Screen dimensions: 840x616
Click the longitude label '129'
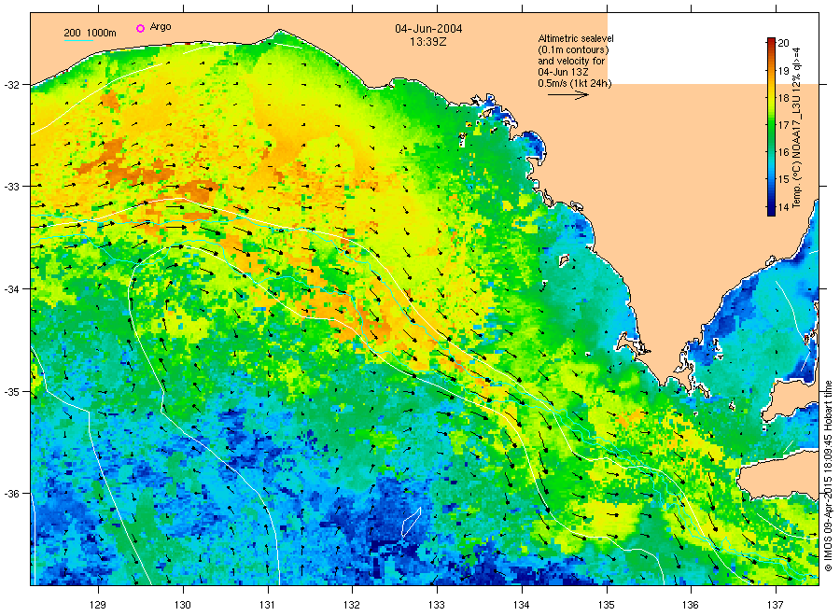click(98, 605)
